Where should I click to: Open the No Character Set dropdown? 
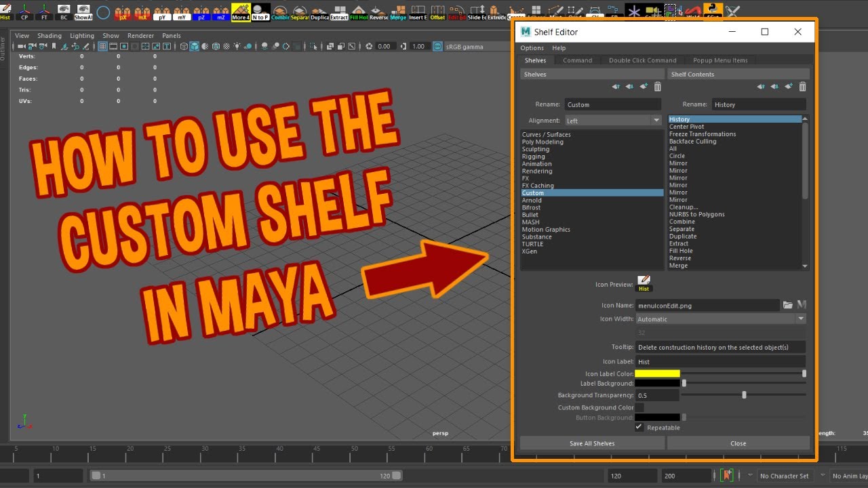click(785, 476)
